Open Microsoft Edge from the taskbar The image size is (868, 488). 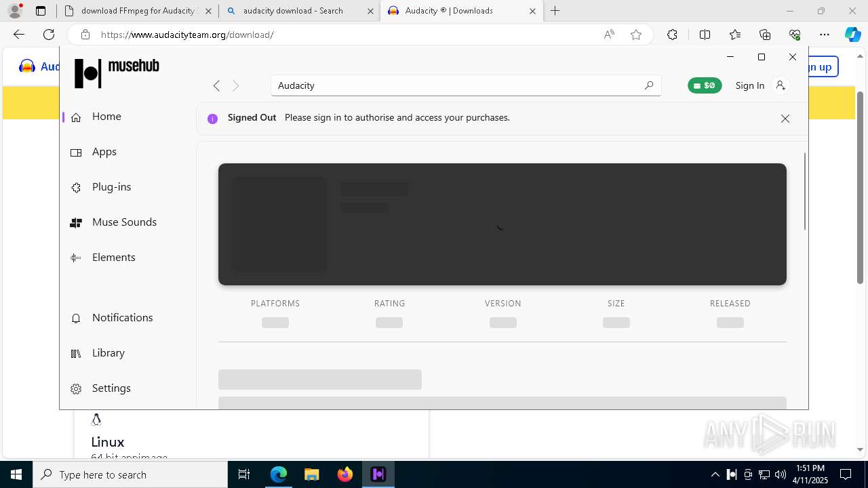point(279,474)
